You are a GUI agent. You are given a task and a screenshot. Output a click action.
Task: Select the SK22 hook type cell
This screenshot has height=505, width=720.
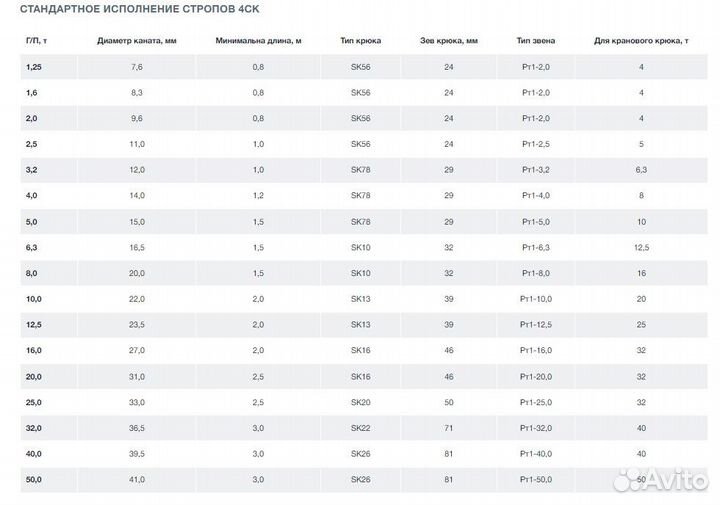[360, 428]
